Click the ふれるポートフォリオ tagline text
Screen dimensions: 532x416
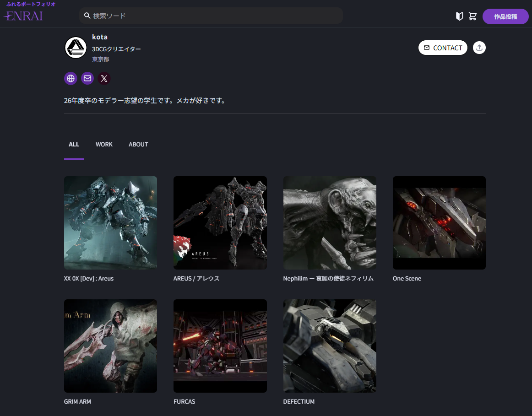click(31, 4)
